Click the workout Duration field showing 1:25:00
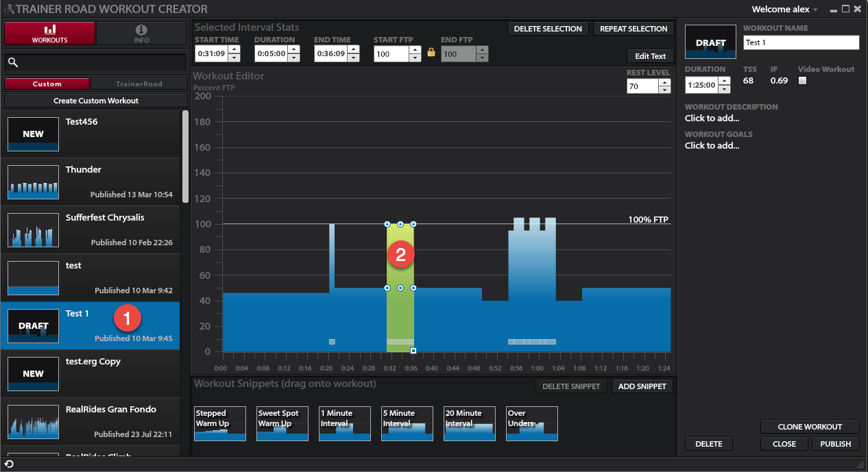The width and height of the screenshot is (868, 472). [x=701, y=85]
